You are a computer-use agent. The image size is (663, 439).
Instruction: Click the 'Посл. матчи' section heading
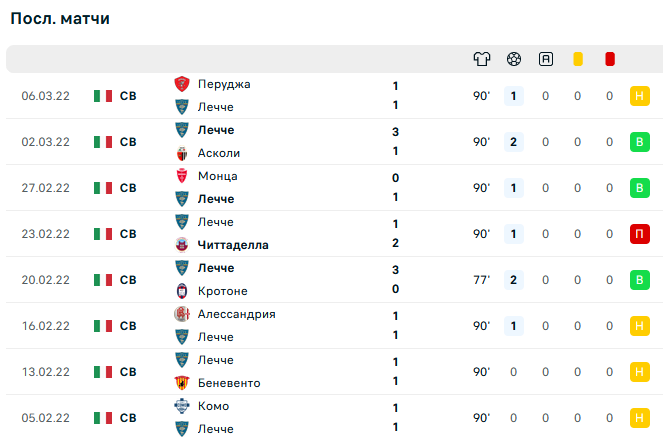coord(60,19)
